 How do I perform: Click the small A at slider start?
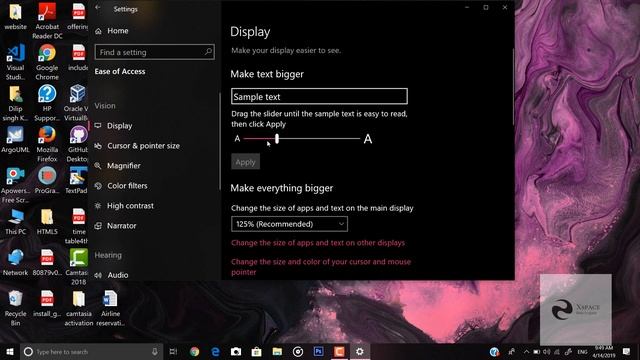pyautogui.click(x=237, y=139)
